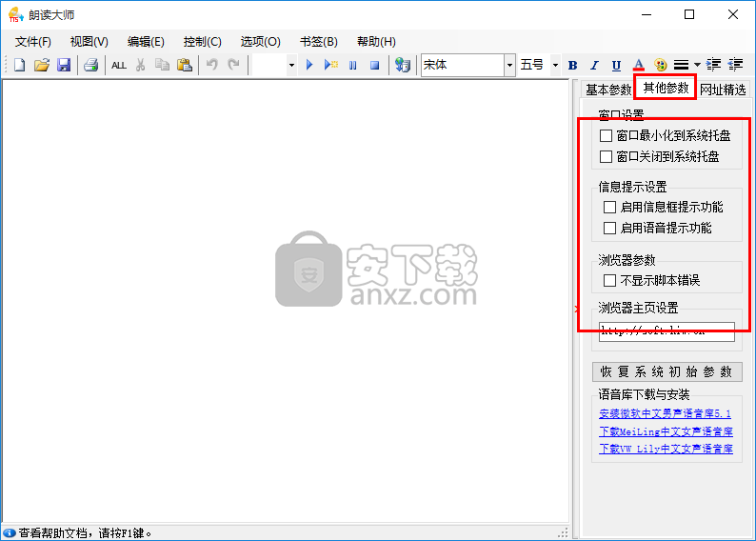Screen dimensions: 756x541
Task: Click the browser homepage URL field
Action: [x=666, y=331]
